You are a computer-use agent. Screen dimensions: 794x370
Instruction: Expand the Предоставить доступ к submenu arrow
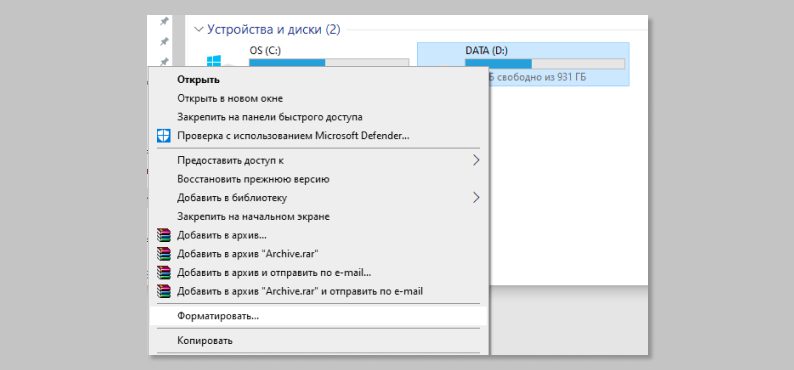click(x=476, y=160)
